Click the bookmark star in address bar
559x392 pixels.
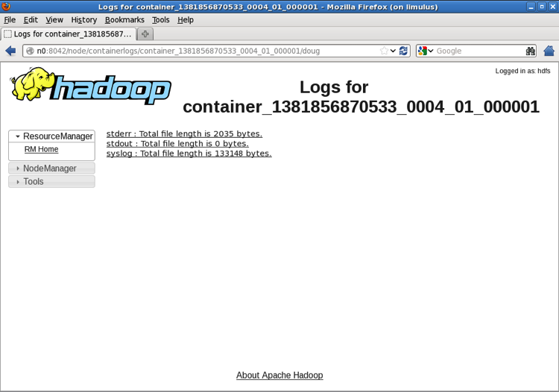pyautogui.click(x=384, y=51)
